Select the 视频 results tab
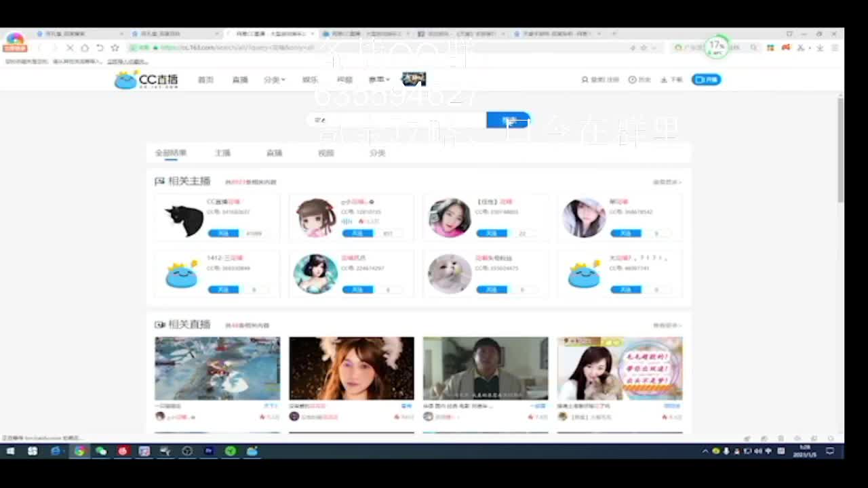 pos(326,153)
